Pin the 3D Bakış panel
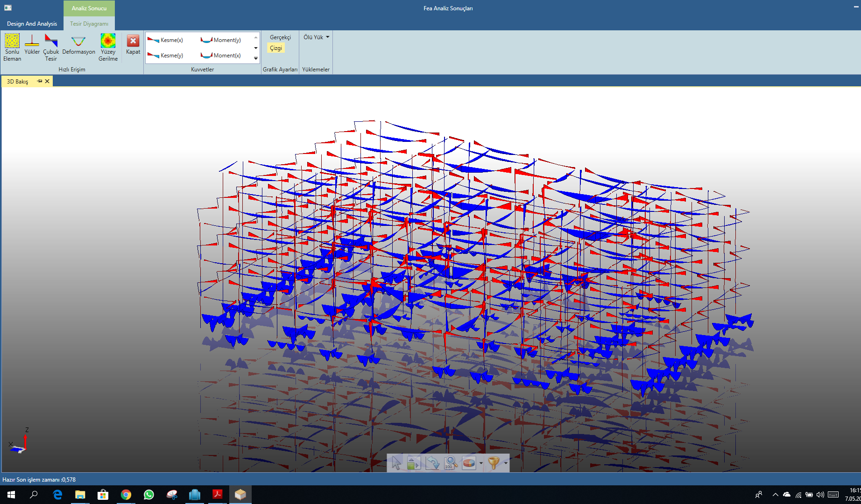The image size is (861, 504). pyautogui.click(x=40, y=81)
